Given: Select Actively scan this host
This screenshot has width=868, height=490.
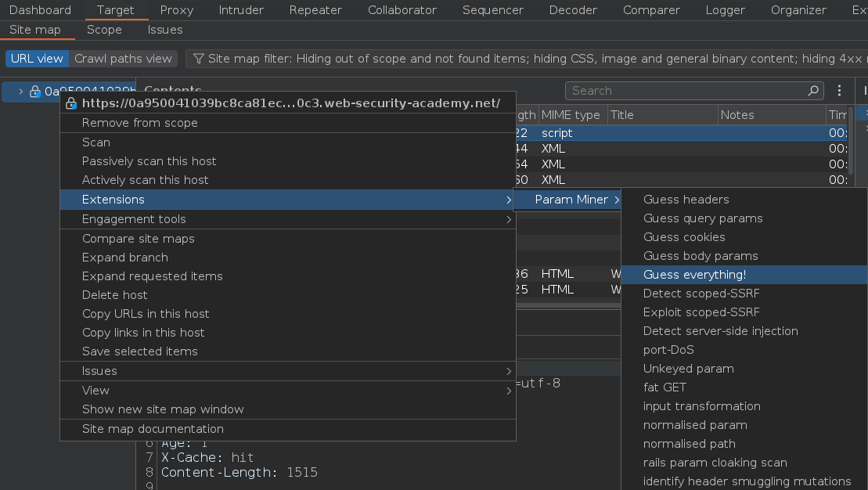Looking at the screenshot, I should pyautogui.click(x=145, y=180).
